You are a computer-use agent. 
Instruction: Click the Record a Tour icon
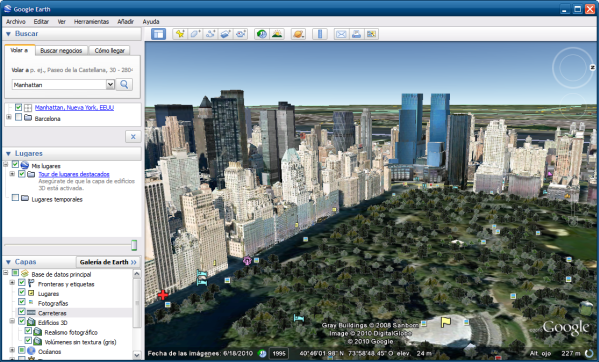[241, 34]
